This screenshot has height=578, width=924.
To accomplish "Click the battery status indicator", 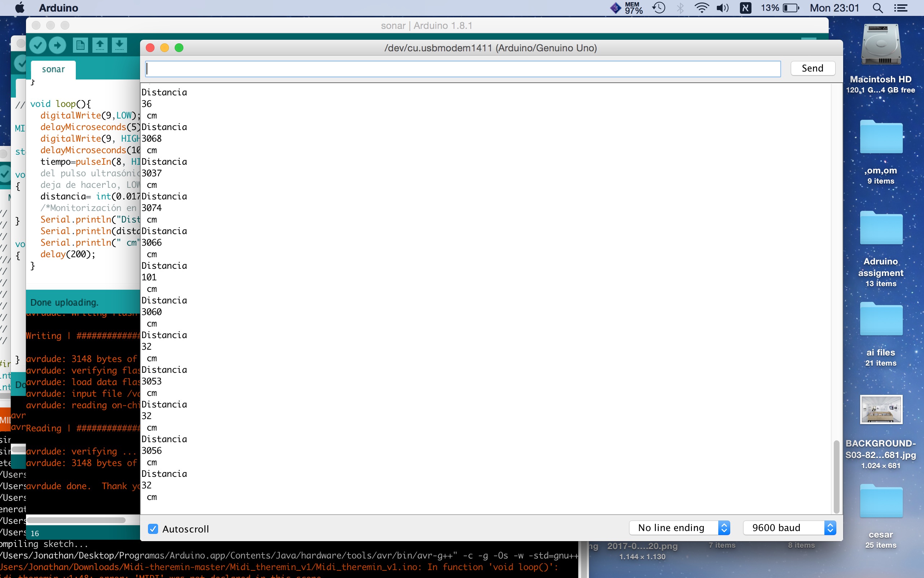I will (780, 8).
